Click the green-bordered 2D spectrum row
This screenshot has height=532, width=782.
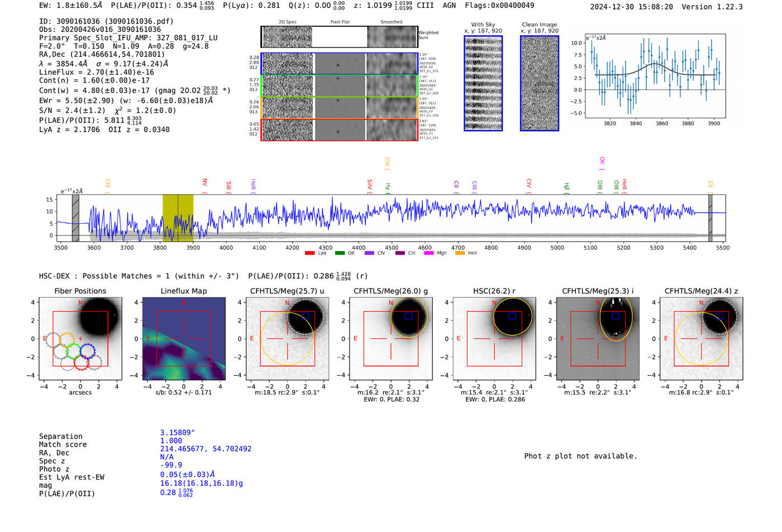pos(339,86)
